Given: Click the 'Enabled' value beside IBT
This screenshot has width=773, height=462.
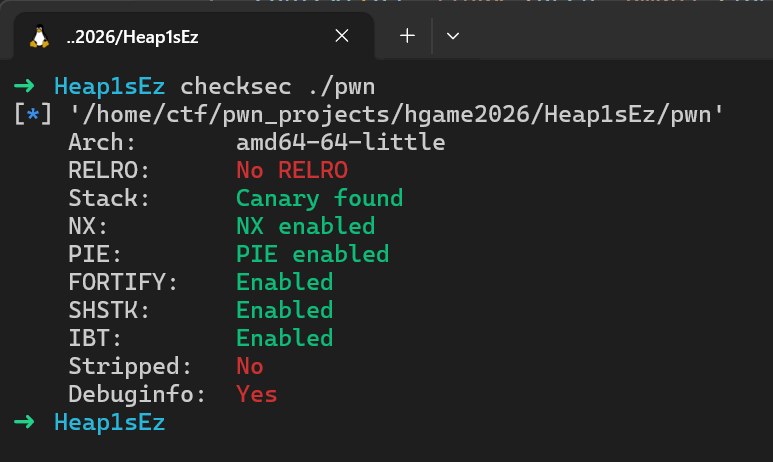Looking at the screenshot, I should coord(284,337).
